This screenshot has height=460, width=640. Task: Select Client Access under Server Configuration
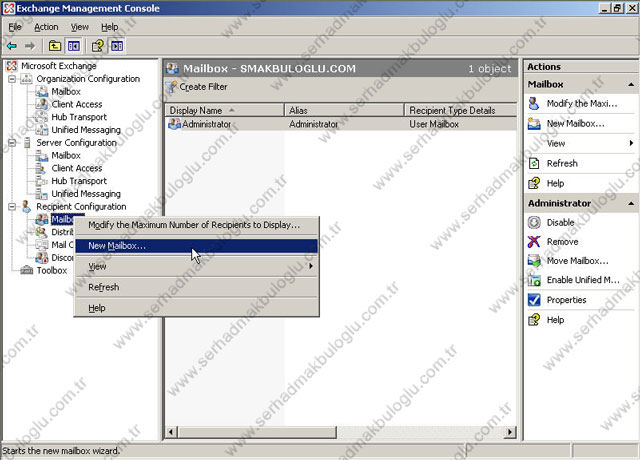[77, 168]
